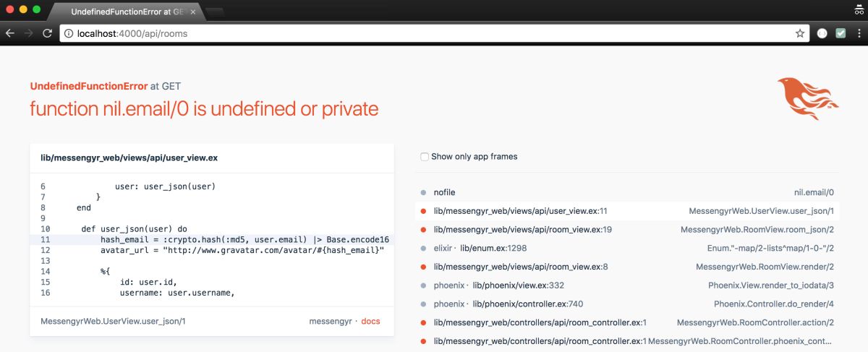
Task: Select the nofile nil.email/0 stack frame
Action: click(626, 192)
